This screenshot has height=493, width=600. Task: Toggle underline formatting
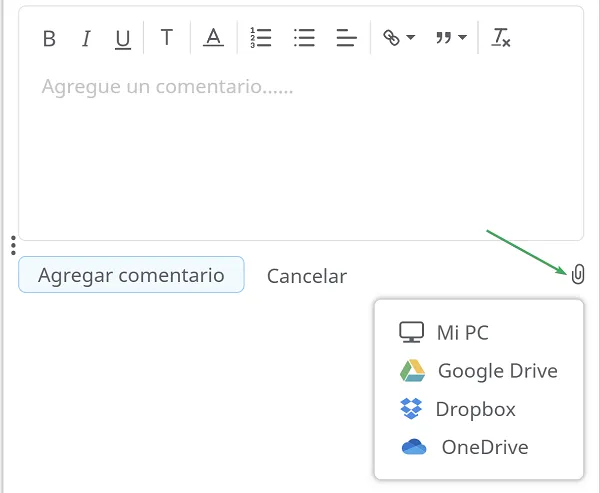click(x=123, y=39)
